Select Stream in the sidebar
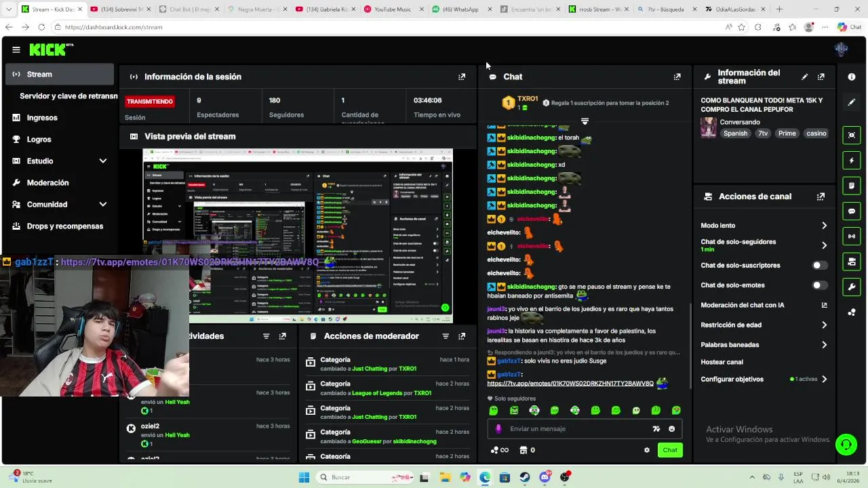868x488 pixels. pos(60,75)
